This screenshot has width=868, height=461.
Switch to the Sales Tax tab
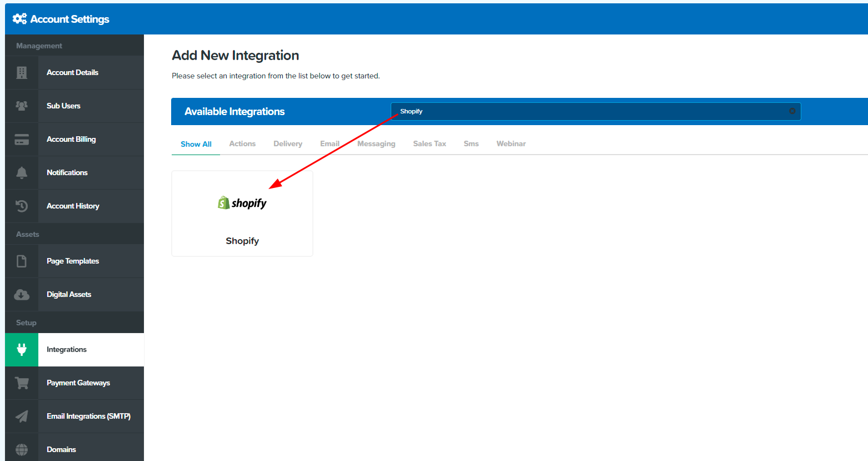(x=430, y=143)
